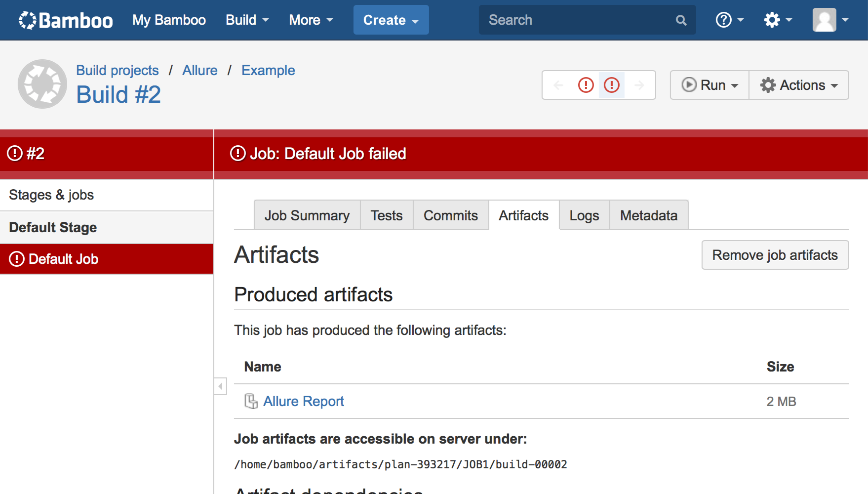The height and width of the screenshot is (494, 868).
Task: Expand the More dropdown menu
Action: pos(311,20)
